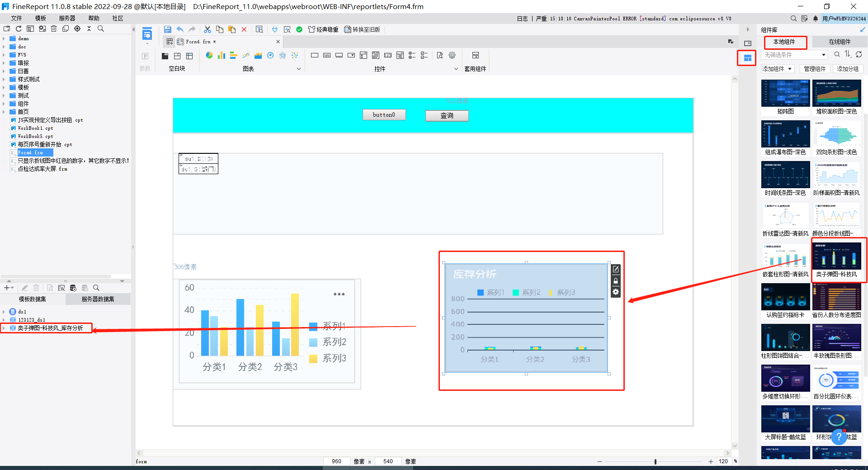Expand the 图表 chart list dropdown arrow
The height and width of the screenshot is (470, 868).
pyautogui.click(x=298, y=69)
